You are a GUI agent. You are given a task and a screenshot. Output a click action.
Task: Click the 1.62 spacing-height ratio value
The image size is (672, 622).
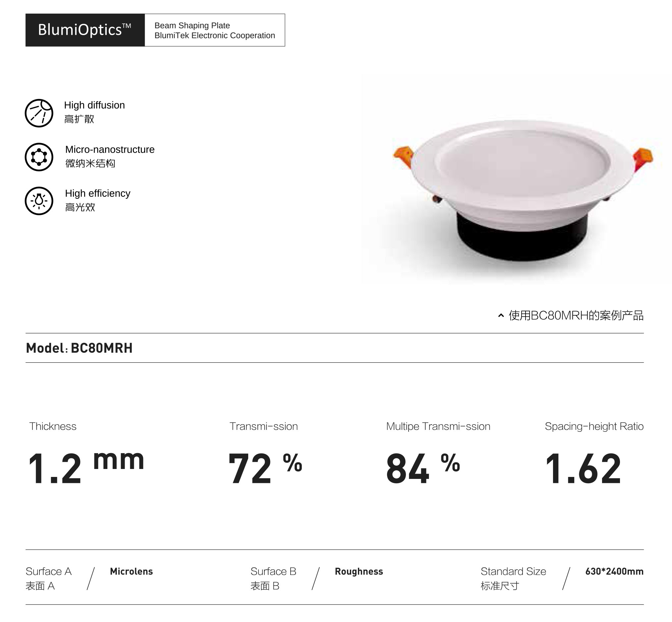(x=583, y=468)
